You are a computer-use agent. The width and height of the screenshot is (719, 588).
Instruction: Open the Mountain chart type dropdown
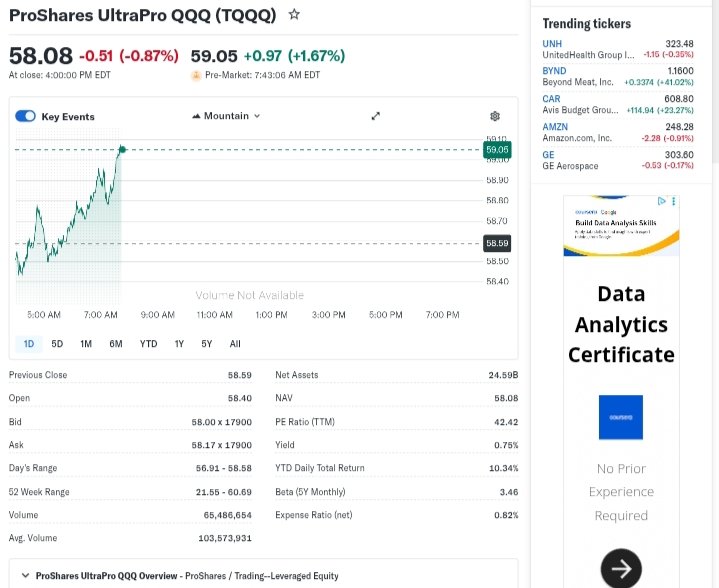pyautogui.click(x=225, y=116)
